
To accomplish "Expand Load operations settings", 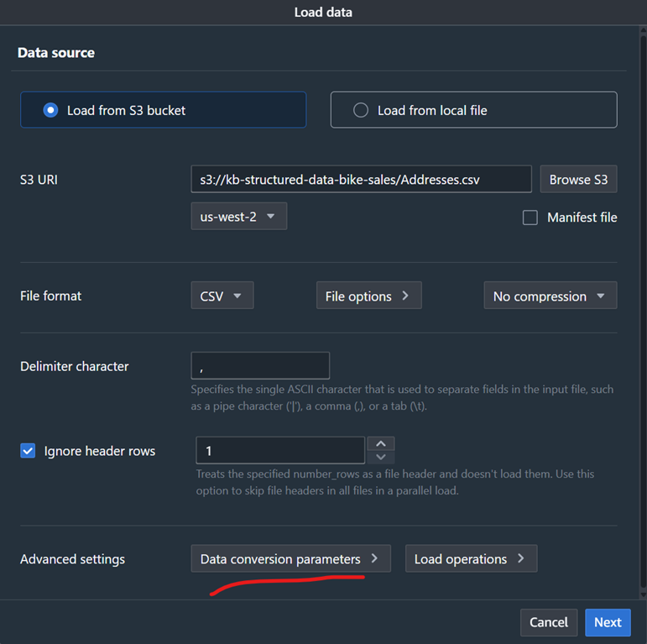I will pyautogui.click(x=470, y=558).
